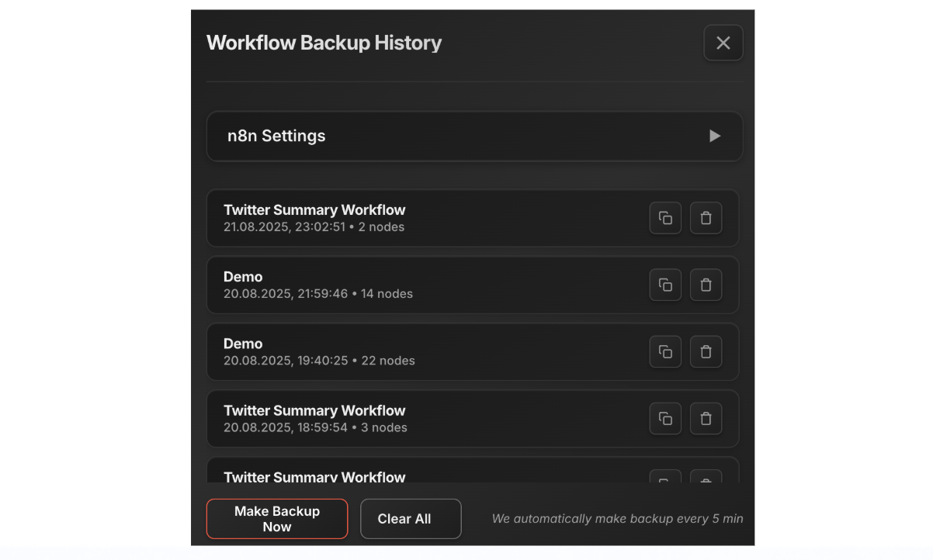Viewport: 933px width, 560px height.
Task: Select the Demo 21:59:46 backup entry
Action: point(473,285)
